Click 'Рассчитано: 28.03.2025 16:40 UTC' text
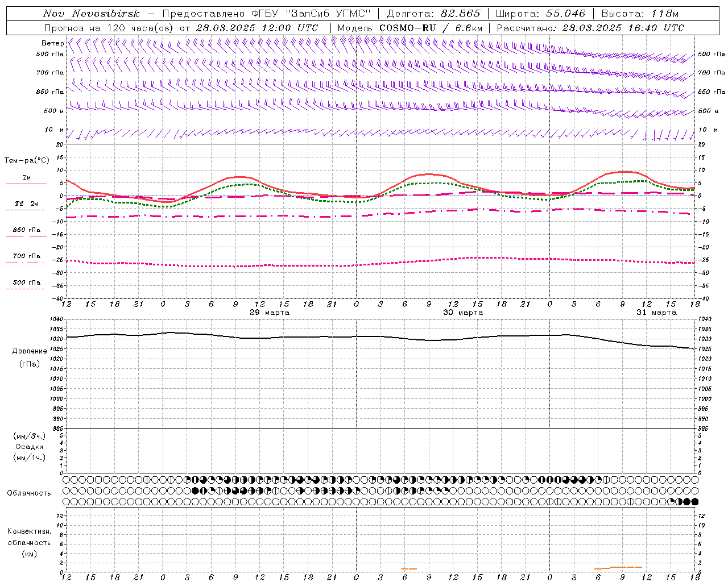Screen dimensions: 728x582 click(590, 28)
